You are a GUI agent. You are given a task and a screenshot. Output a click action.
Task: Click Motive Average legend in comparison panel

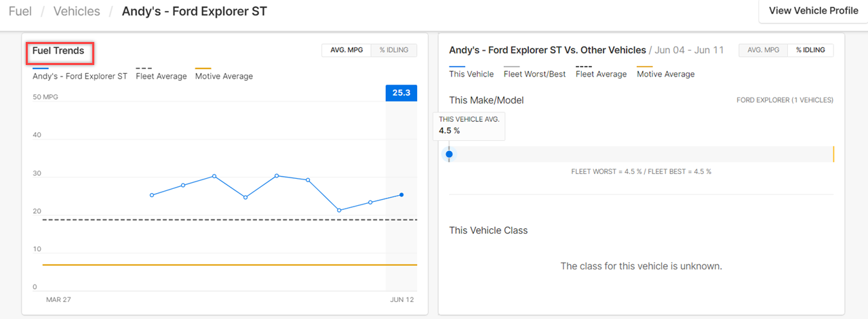(x=665, y=74)
